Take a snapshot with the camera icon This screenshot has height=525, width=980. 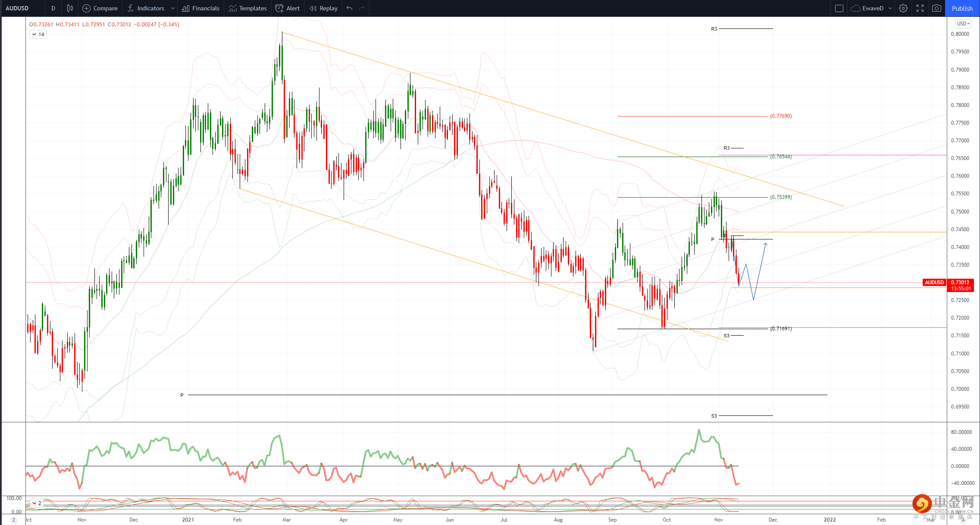click(936, 8)
